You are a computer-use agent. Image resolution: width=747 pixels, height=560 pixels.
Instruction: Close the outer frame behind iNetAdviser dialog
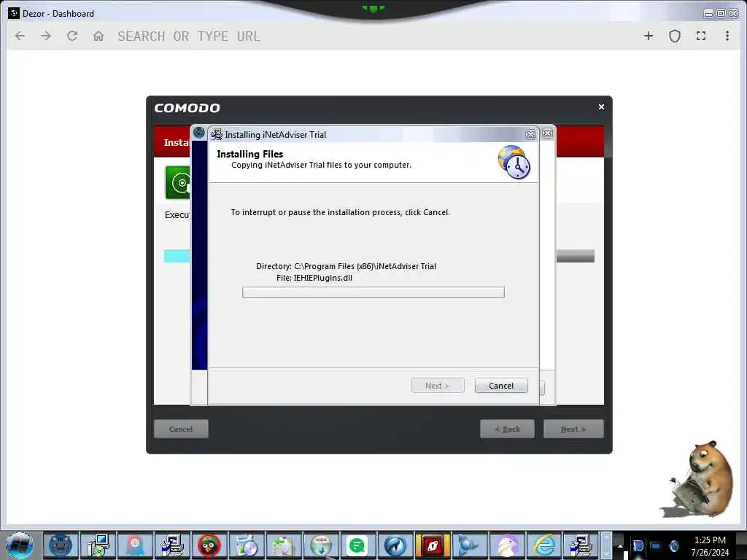click(547, 134)
